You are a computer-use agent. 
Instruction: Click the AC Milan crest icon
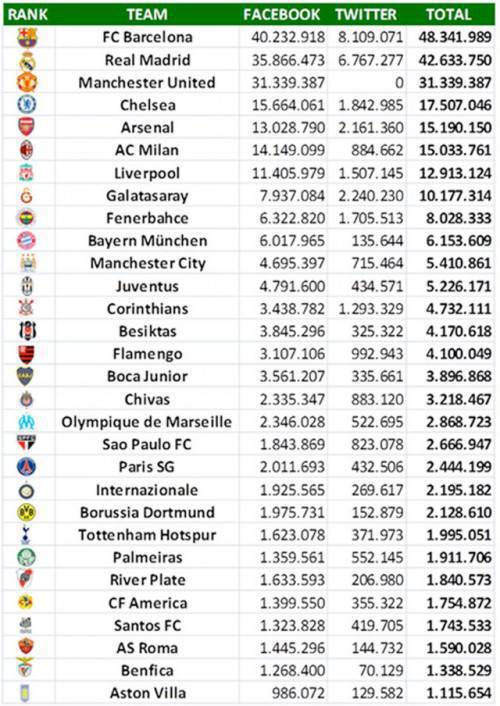pos(27,150)
